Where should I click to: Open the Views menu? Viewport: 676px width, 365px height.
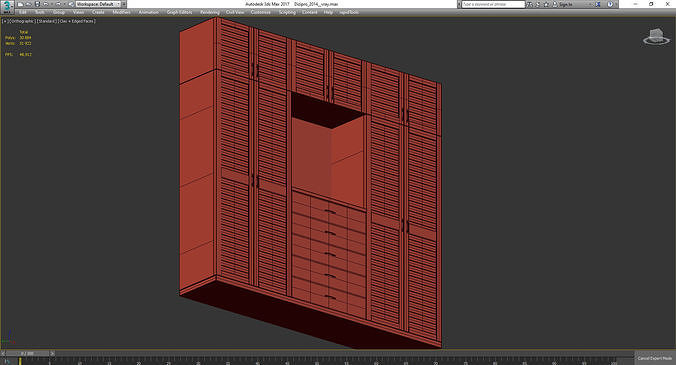coord(78,12)
